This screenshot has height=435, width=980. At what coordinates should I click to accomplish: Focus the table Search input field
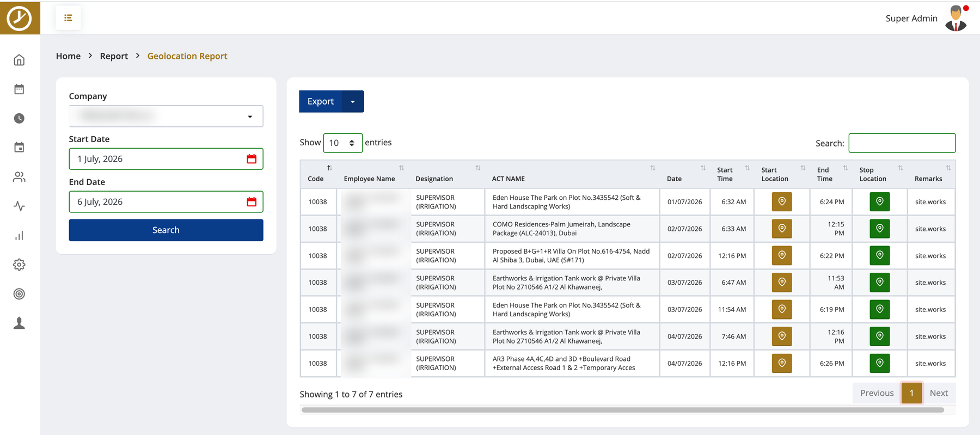click(x=902, y=143)
